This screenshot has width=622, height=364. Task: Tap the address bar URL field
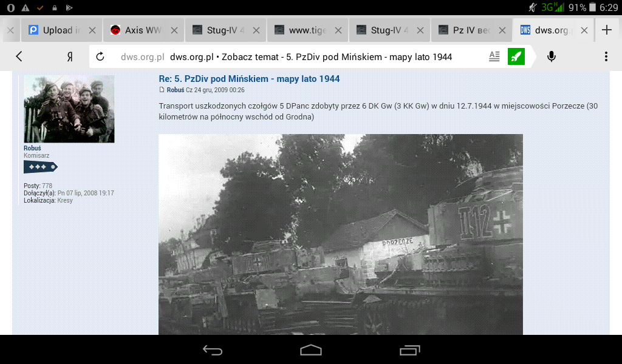pos(285,57)
